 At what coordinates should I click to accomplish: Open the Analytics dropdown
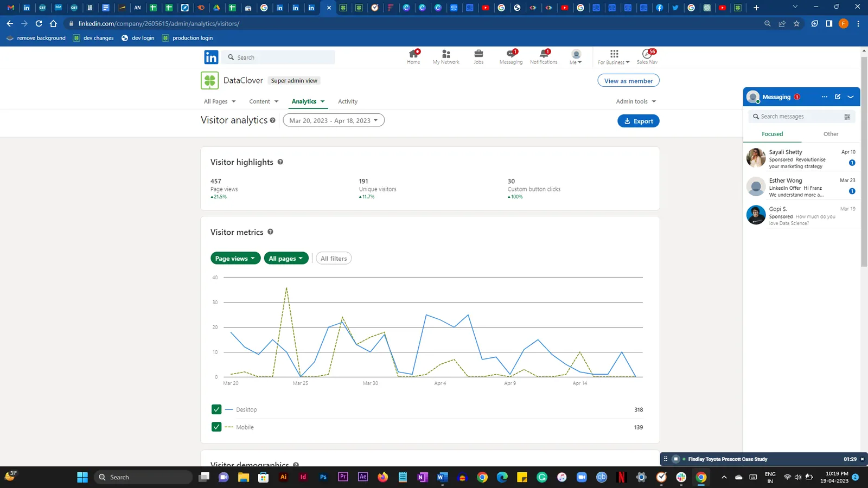[308, 101]
